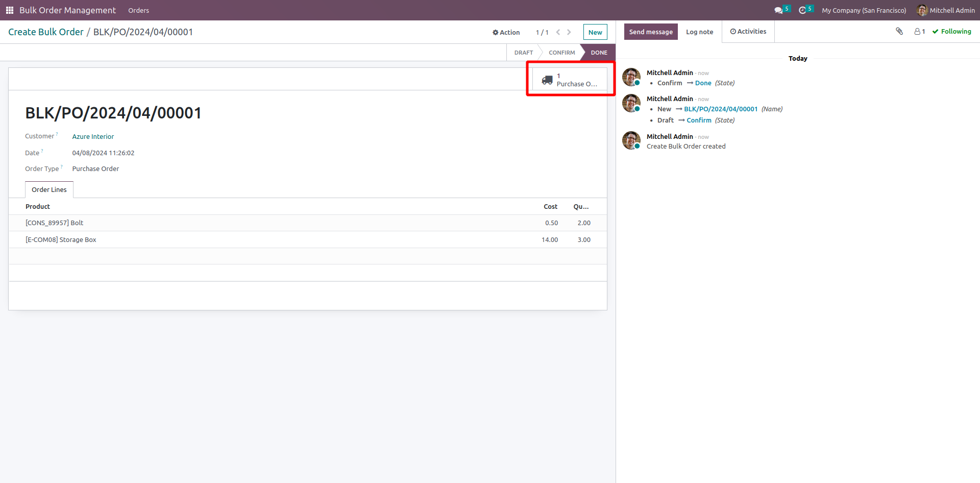Image resolution: width=980 pixels, height=483 pixels.
Task: Toggle Following status
Action: pos(952,32)
